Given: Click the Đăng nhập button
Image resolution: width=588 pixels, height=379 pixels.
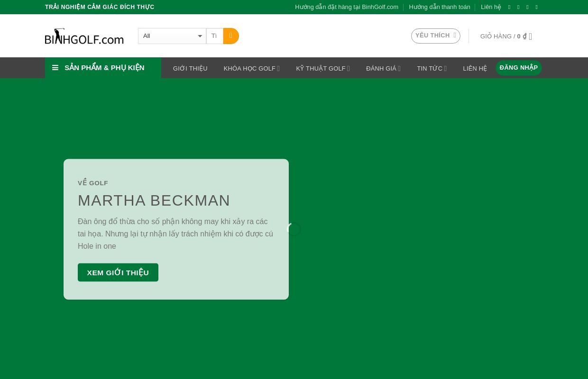Looking at the screenshot, I should pos(518,68).
